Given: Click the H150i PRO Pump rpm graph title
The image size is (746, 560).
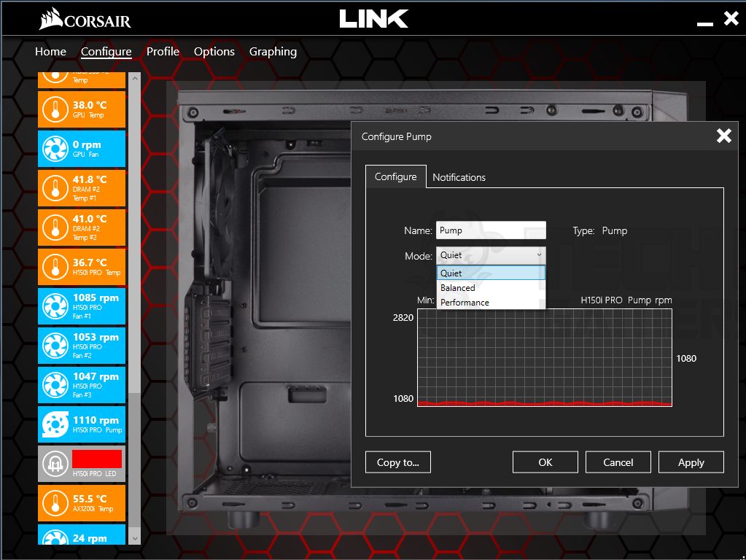Looking at the screenshot, I should tap(626, 300).
